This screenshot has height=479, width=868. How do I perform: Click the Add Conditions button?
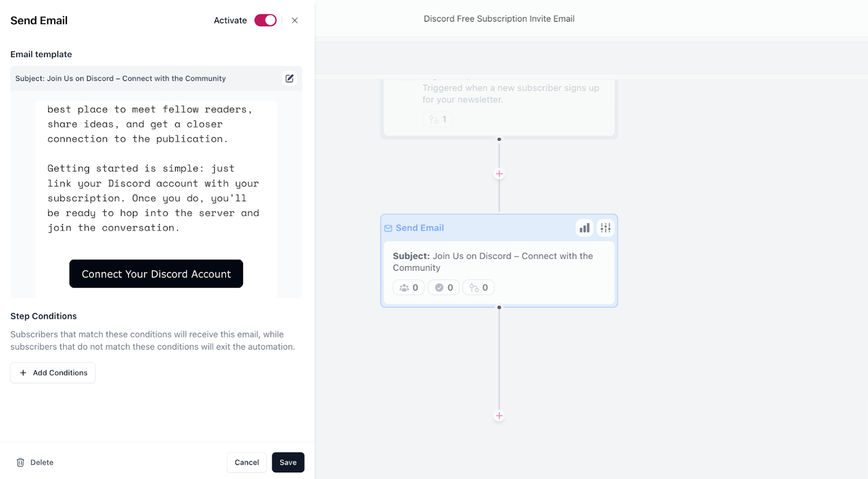[53, 373]
